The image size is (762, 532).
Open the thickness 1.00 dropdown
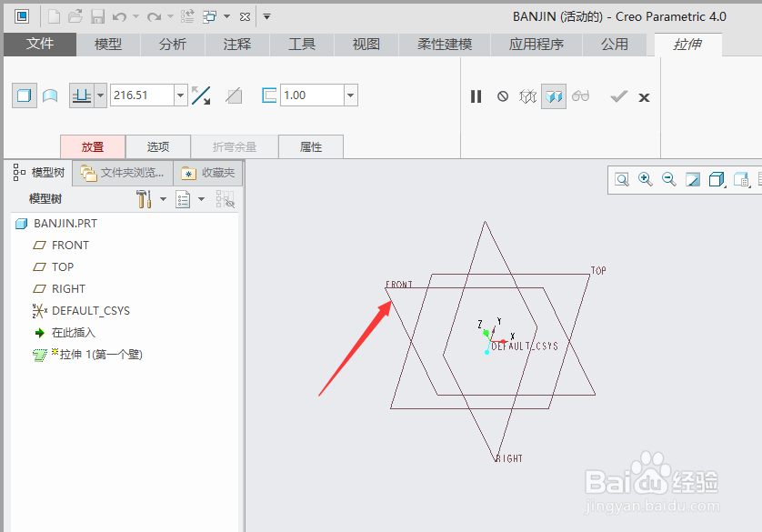click(351, 95)
